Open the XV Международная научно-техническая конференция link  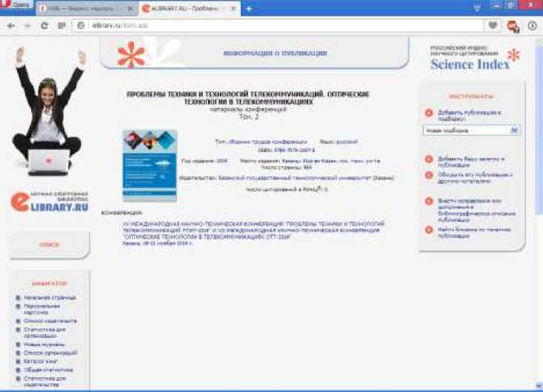[253, 230]
